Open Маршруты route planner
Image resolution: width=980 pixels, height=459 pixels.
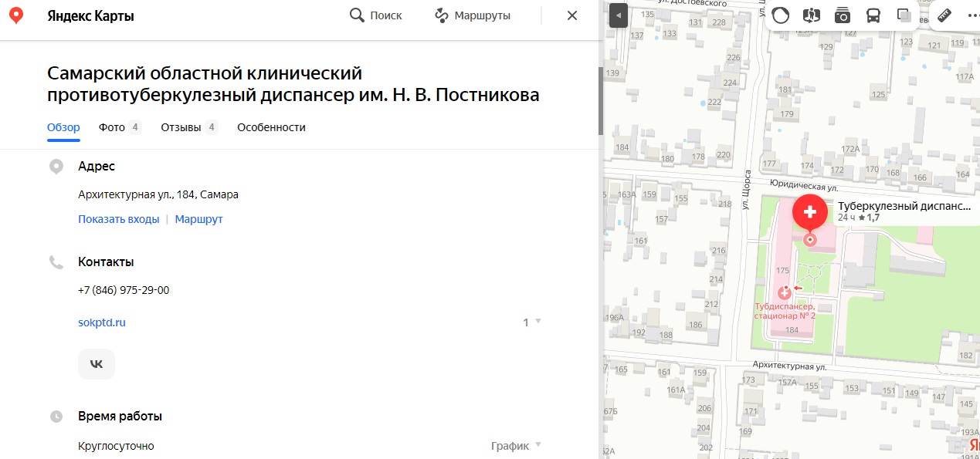(x=473, y=15)
